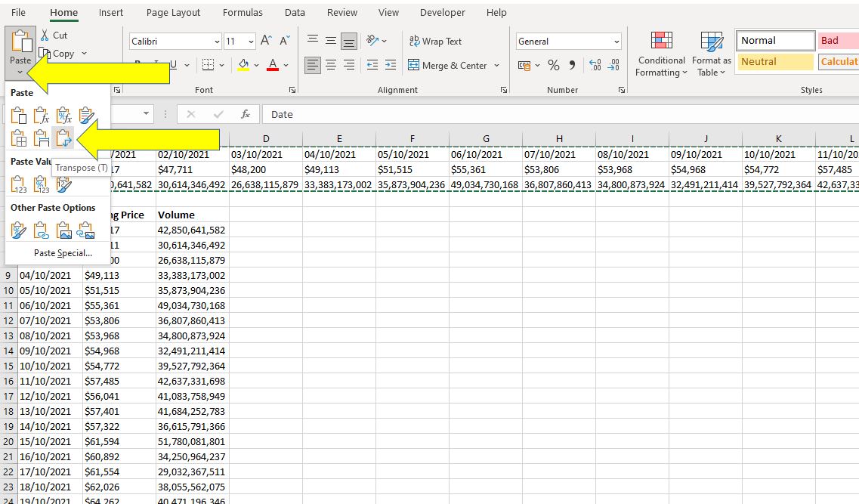
Task: Apply the Comma Style number format
Action: tap(572, 65)
